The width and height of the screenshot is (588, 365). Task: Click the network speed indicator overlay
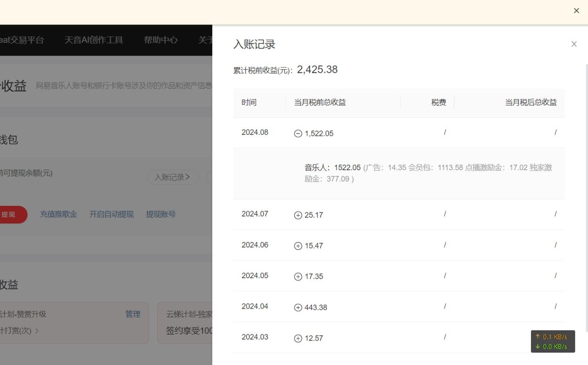[x=552, y=342]
